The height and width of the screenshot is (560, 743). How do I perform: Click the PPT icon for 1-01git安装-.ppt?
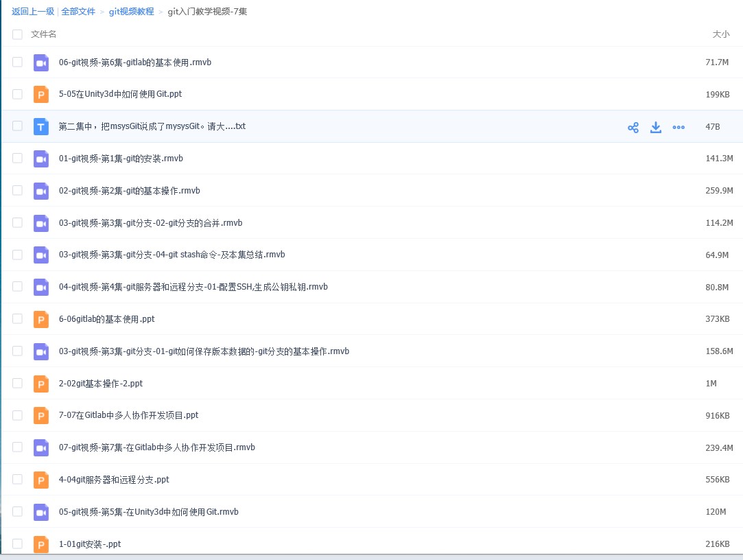coord(41,544)
